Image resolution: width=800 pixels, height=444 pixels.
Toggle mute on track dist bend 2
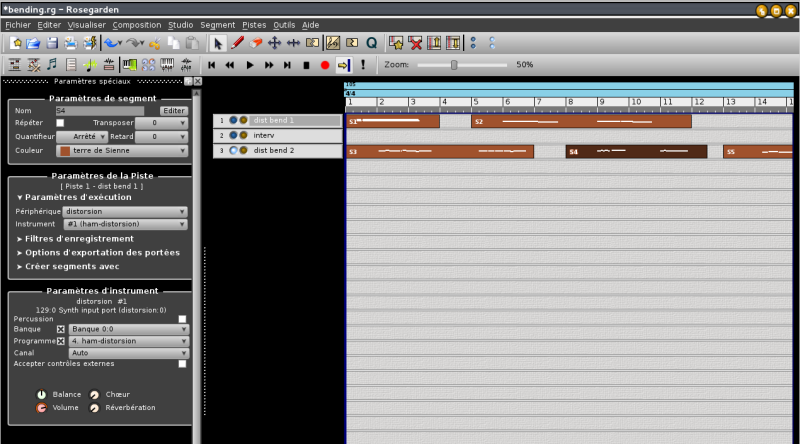pyautogui.click(x=233, y=151)
